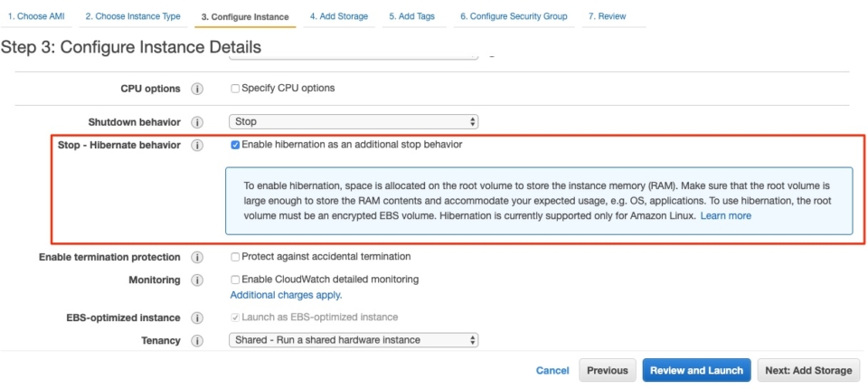Expand the Tenancy dropdown menu
The image size is (868, 389).
coord(354,339)
